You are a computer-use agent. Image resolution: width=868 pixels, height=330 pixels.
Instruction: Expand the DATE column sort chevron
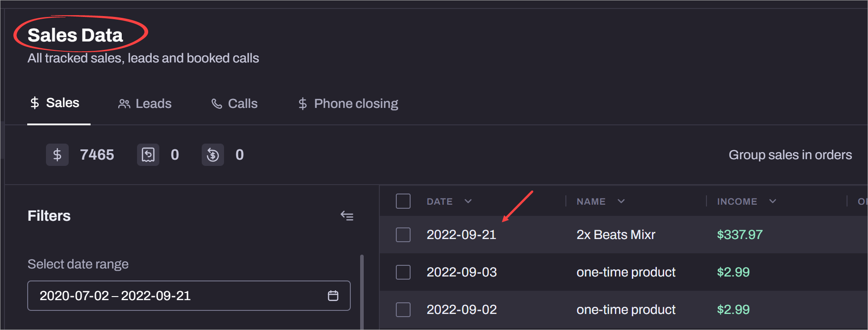(x=468, y=202)
